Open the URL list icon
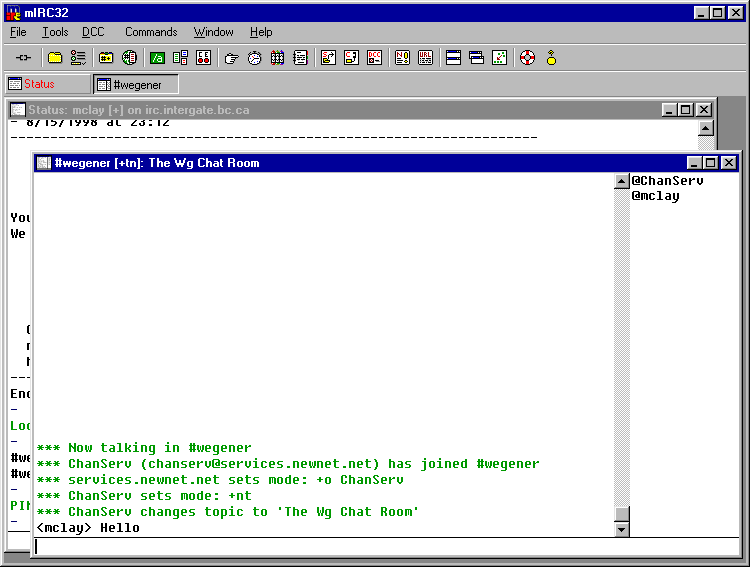 (425, 58)
